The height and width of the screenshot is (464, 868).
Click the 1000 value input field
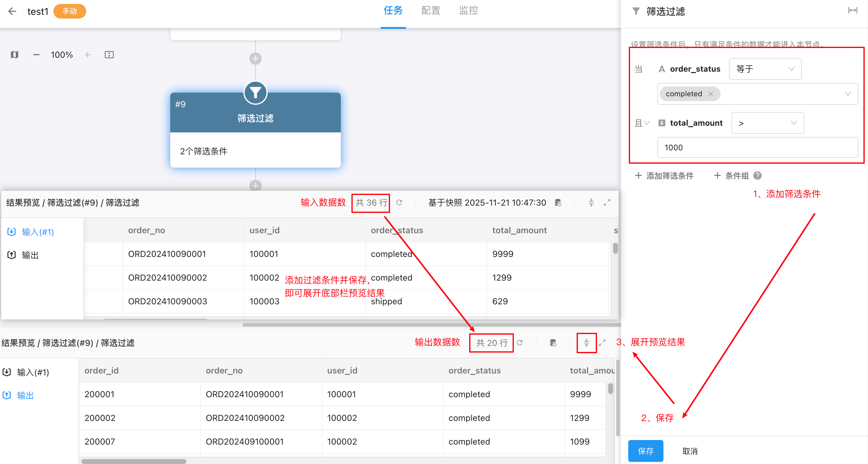coord(757,147)
